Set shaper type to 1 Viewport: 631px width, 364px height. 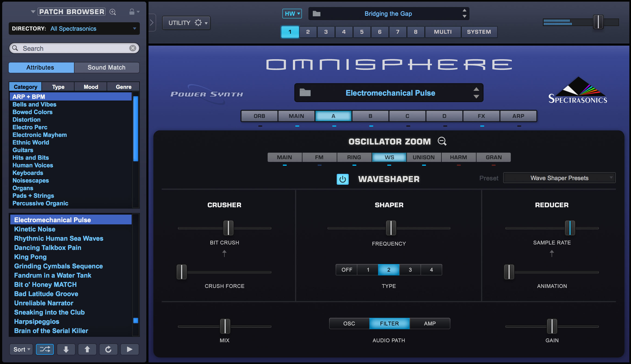point(368,270)
